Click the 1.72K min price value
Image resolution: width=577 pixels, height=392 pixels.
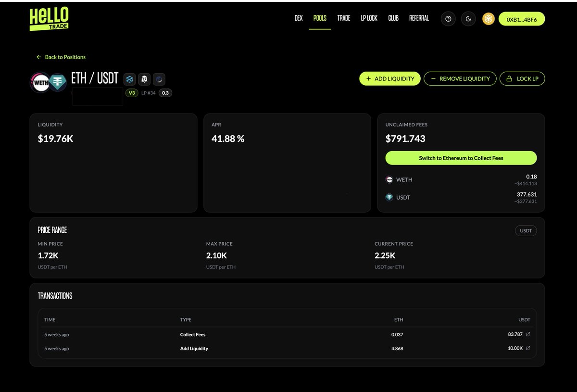pyautogui.click(x=48, y=255)
